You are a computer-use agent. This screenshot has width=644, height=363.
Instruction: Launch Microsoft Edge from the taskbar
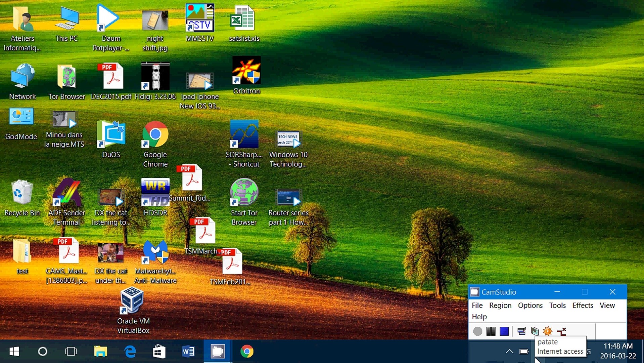(130, 352)
